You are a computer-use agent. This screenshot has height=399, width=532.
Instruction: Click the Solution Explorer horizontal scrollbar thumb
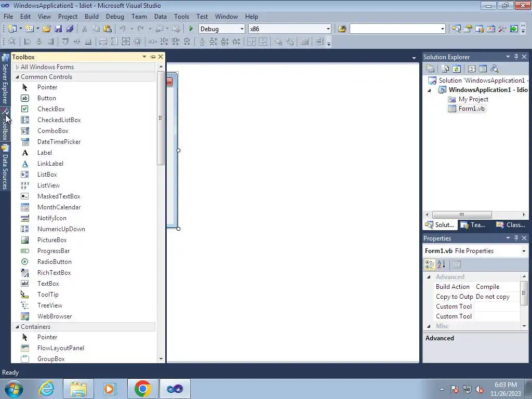tap(462, 215)
